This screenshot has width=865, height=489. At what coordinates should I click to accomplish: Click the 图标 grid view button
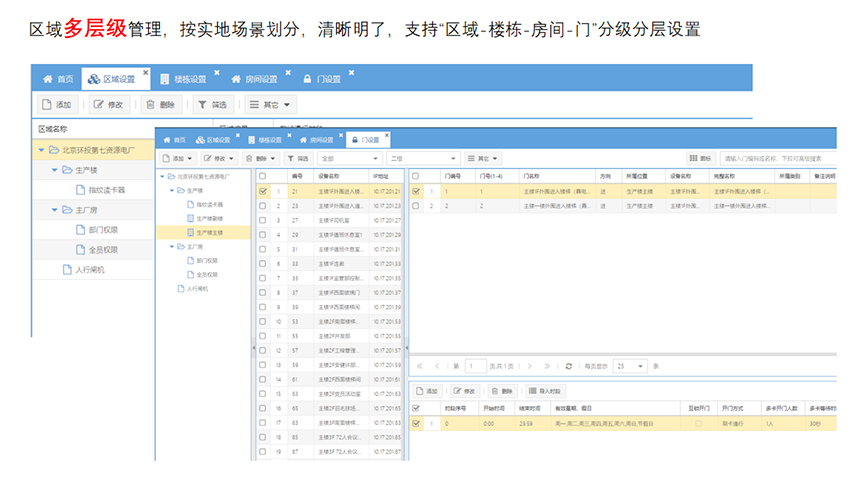700,158
